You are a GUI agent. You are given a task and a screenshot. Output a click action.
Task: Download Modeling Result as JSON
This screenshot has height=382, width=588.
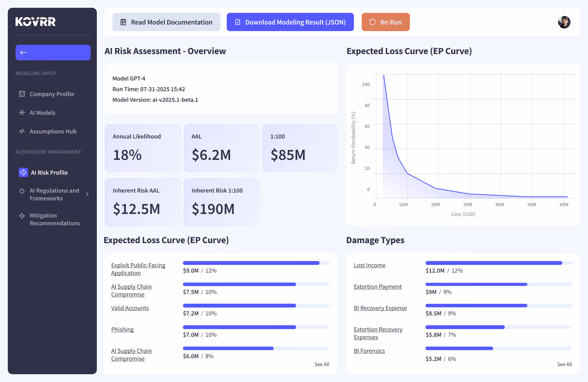pos(290,22)
